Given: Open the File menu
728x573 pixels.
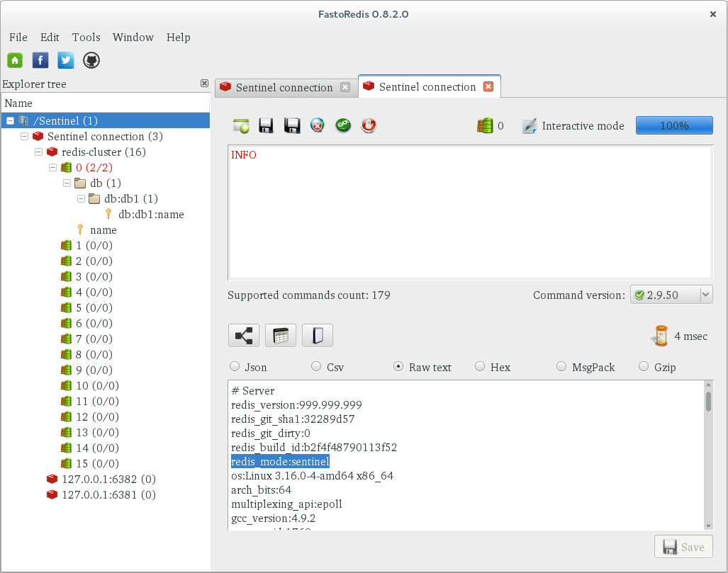Looking at the screenshot, I should (18, 37).
